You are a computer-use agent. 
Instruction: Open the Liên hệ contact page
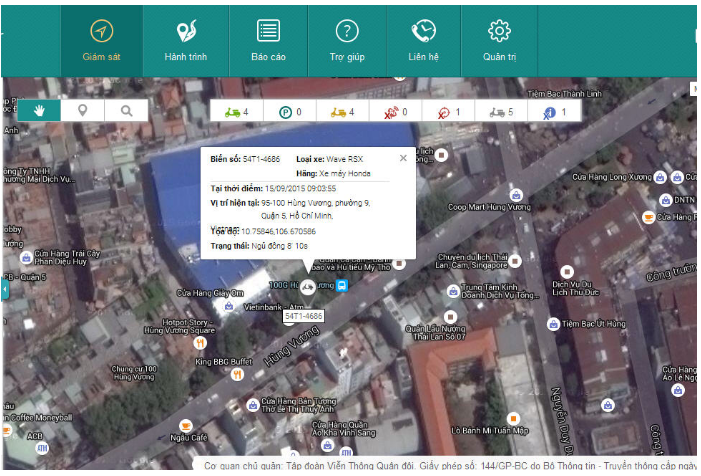tap(423, 41)
